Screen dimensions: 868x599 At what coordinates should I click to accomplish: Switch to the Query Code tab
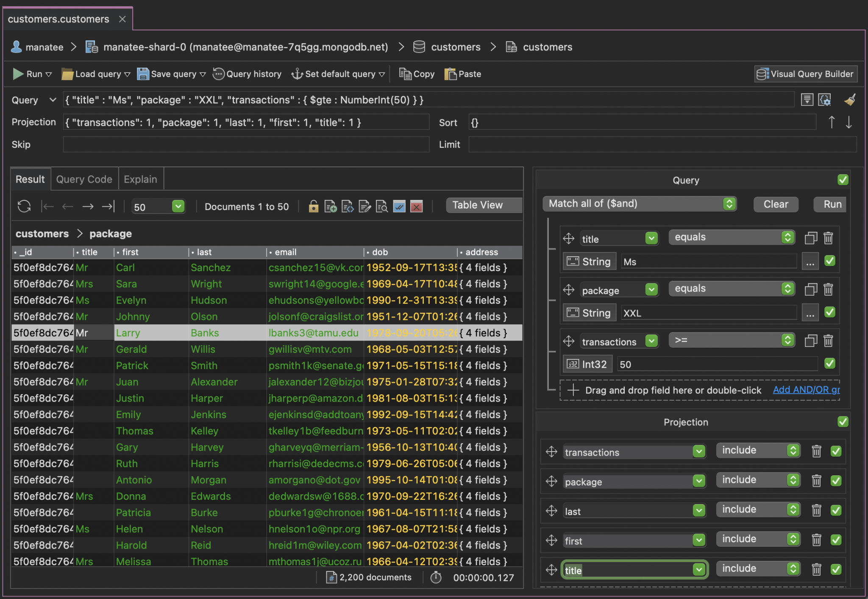point(84,179)
